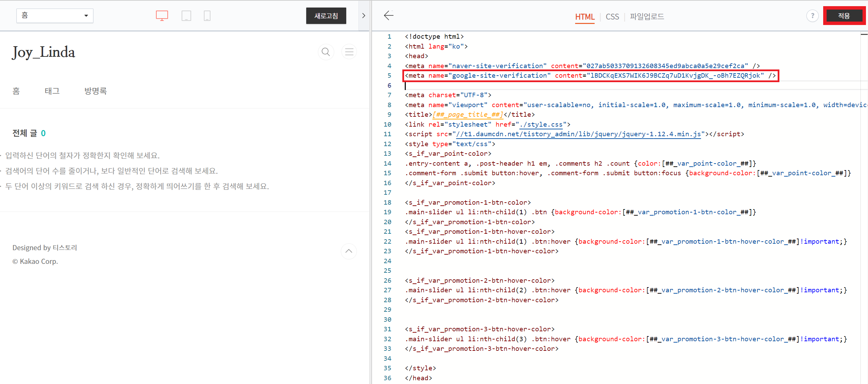Click the 새로고침 refresh button
The image size is (868, 384).
(326, 16)
